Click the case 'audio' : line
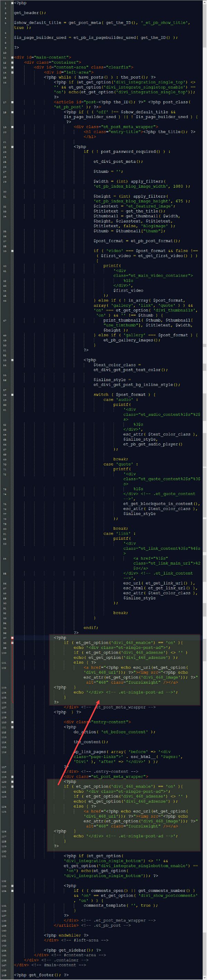Image resolution: width=207 pixels, height=980 pixels. tap(121, 399)
